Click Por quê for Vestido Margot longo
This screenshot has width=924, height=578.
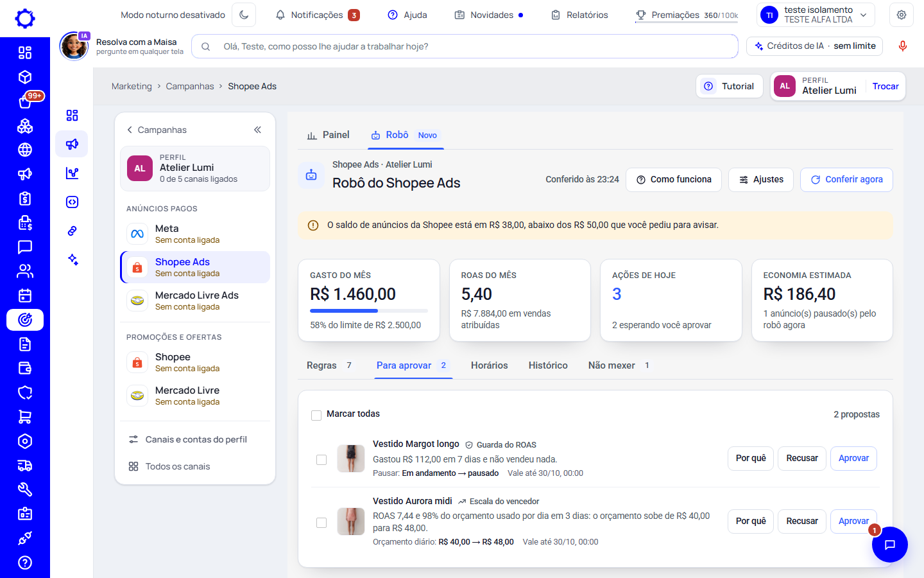pos(751,459)
